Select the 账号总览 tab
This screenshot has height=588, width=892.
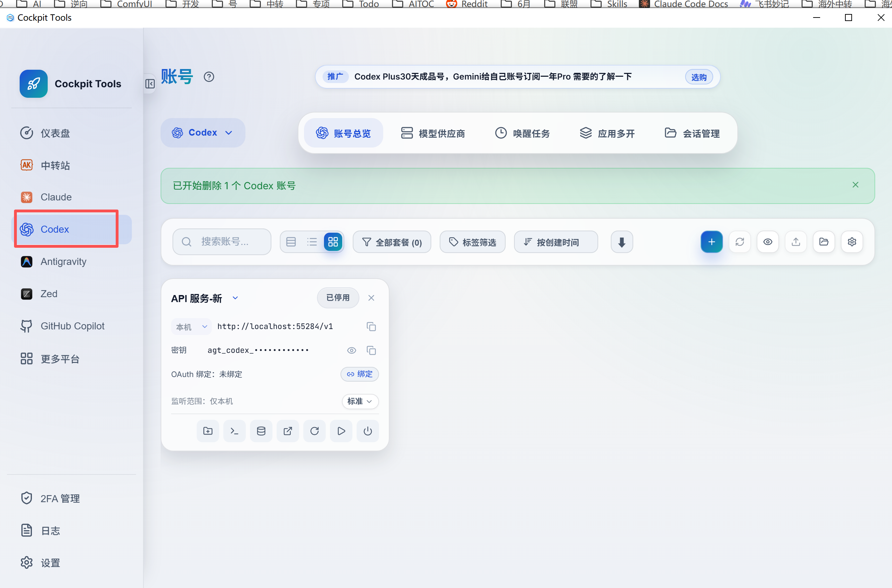(343, 133)
